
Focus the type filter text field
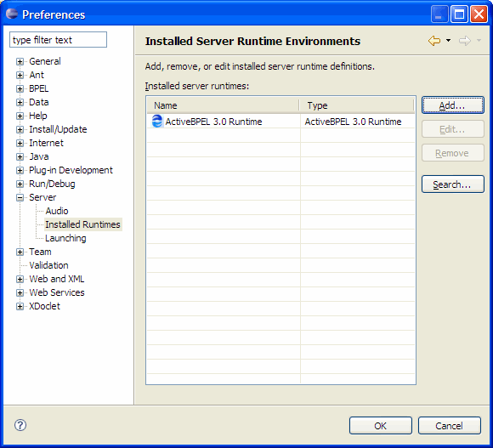tap(58, 40)
